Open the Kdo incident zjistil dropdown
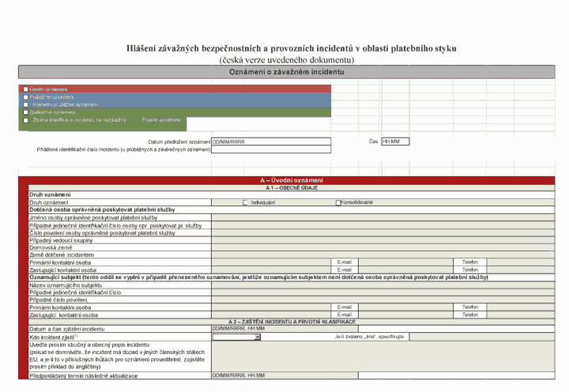This screenshot has height=392, width=569. point(258,337)
